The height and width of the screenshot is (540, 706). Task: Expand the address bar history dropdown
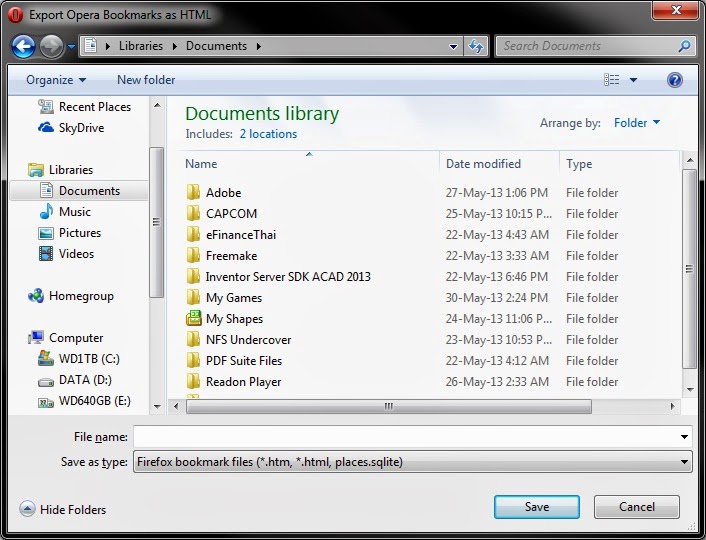pyautogui.click(x=453, y=46)
